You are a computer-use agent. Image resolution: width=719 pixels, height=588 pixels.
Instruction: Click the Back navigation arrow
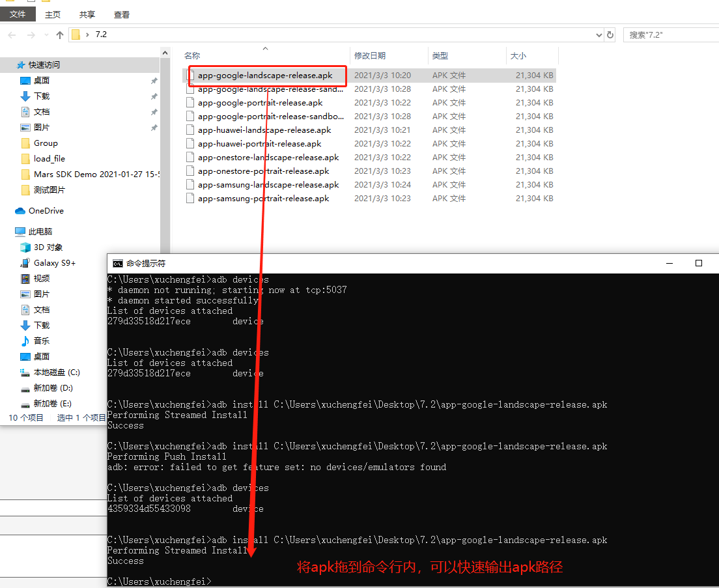tap(12, 35)
